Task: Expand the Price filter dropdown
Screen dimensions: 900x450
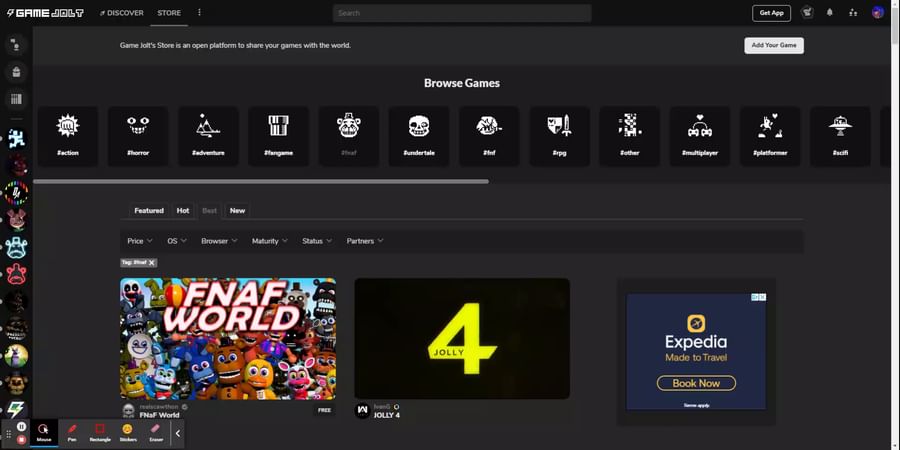Action: (140, 241)
